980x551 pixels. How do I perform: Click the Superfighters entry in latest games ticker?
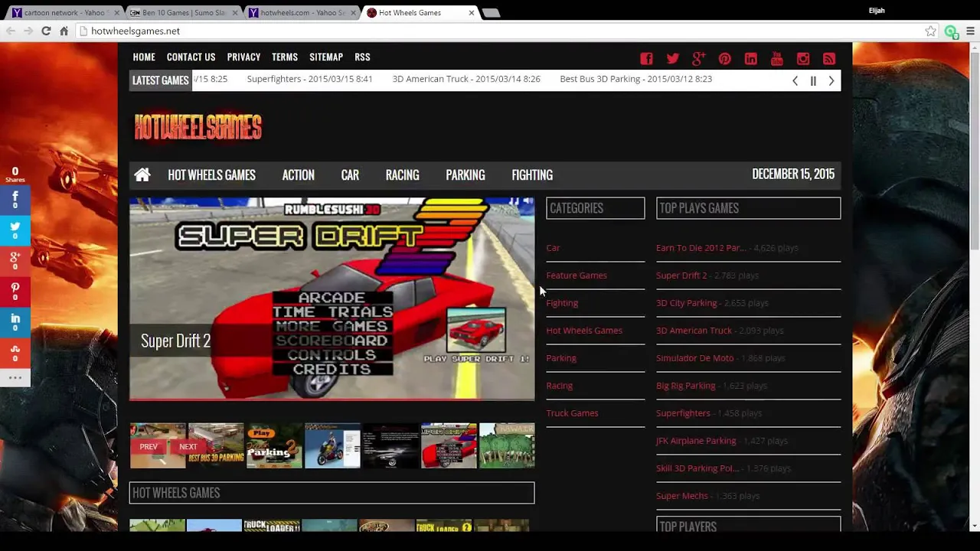(309, 79)
